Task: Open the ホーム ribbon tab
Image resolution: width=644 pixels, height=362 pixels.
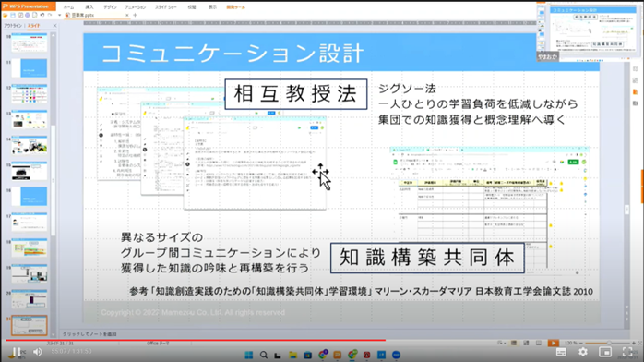Action: pos(69,7)
